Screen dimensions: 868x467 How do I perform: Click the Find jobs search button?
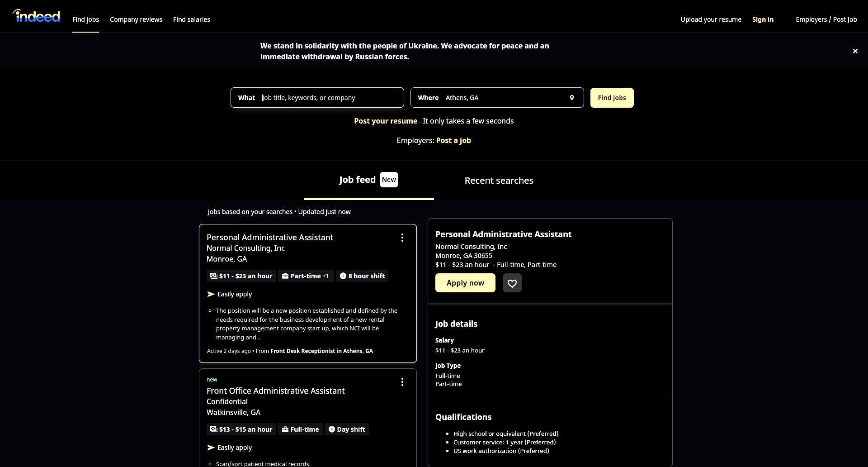pyautogui.click(x=612, y=98)
